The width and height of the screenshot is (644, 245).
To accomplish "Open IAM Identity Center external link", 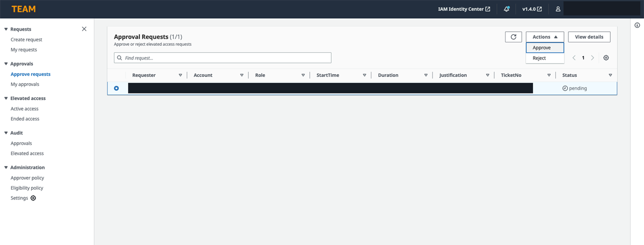I will pos(464,9).
